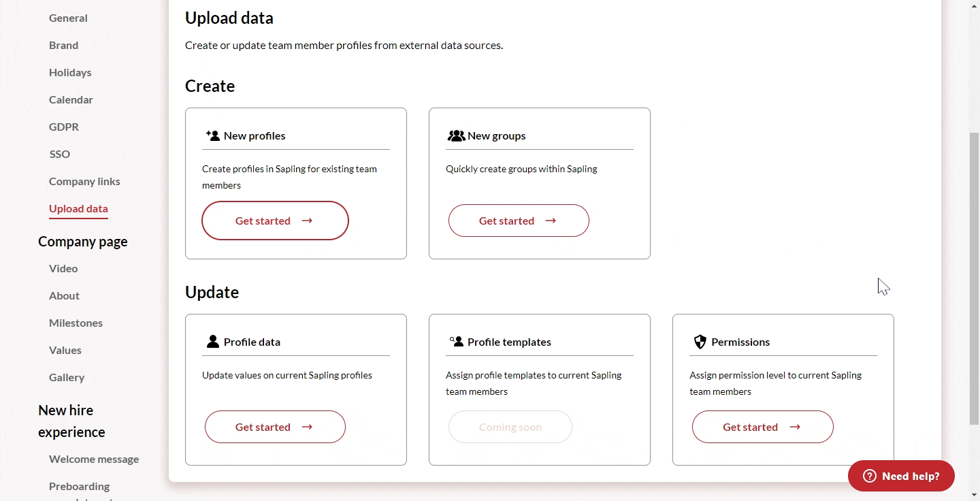Click the Permissions shield icon
Screen dimensions: 980x501
(x=700, y=342)
